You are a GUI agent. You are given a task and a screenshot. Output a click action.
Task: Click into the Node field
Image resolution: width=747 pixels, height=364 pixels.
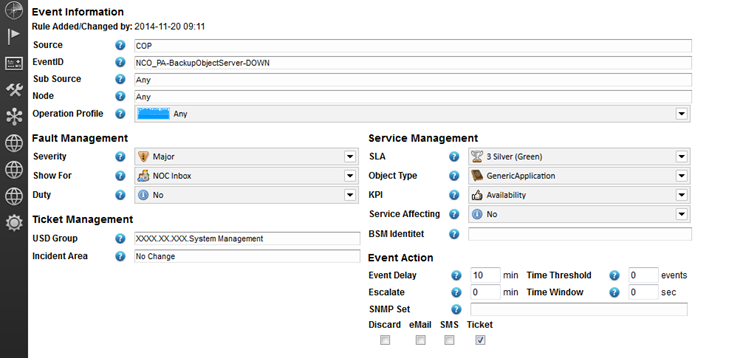click(x=413, y=97)
